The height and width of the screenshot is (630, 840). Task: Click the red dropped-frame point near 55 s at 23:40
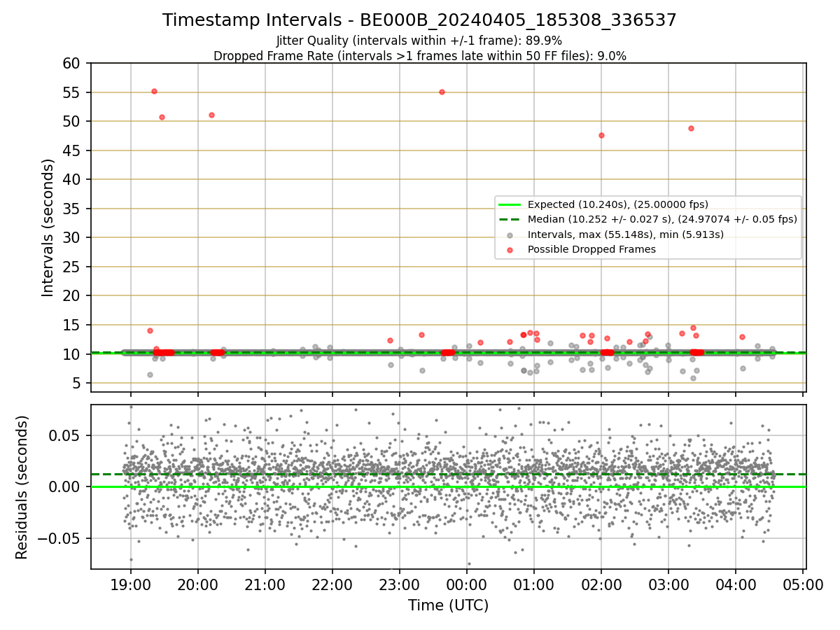pyautogui.click(x=442, y=92)
